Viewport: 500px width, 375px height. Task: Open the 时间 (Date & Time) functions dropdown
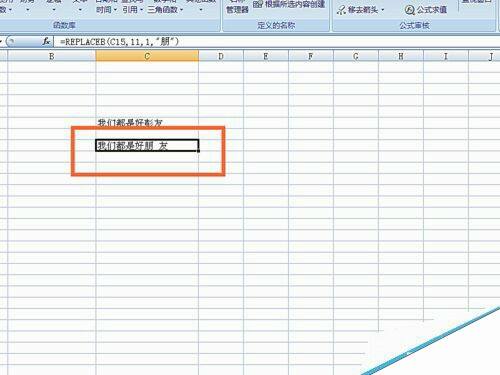106,10
